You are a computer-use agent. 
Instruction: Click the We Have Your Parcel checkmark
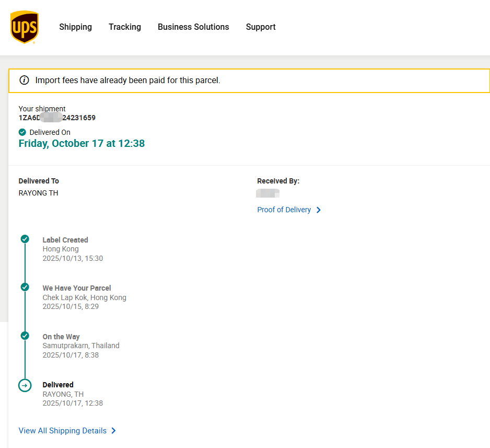pos(25,287)
